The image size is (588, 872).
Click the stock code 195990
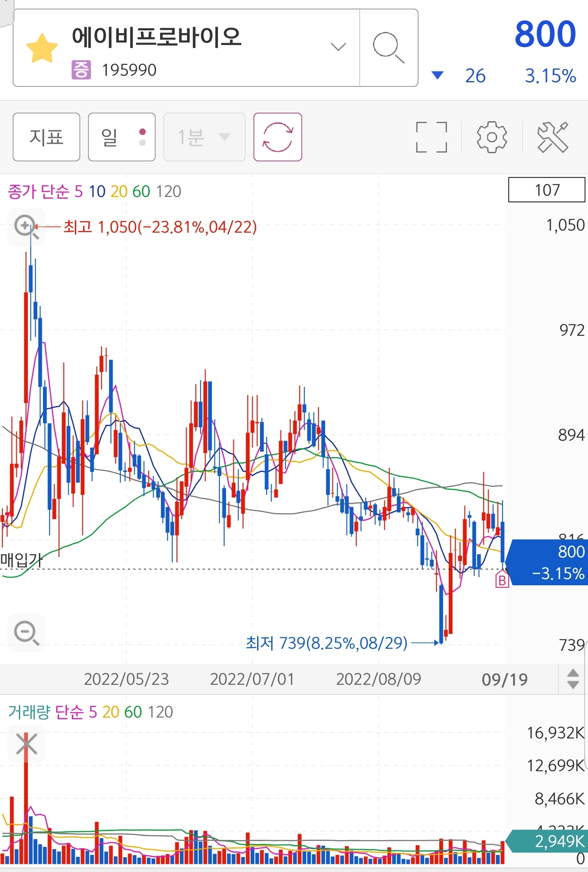click(129, 70)
